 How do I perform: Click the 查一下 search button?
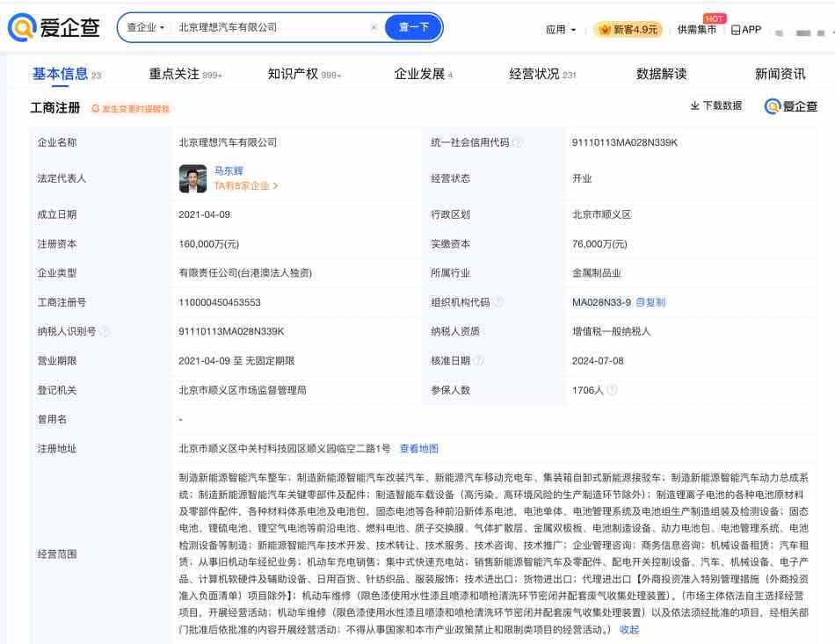414,27
